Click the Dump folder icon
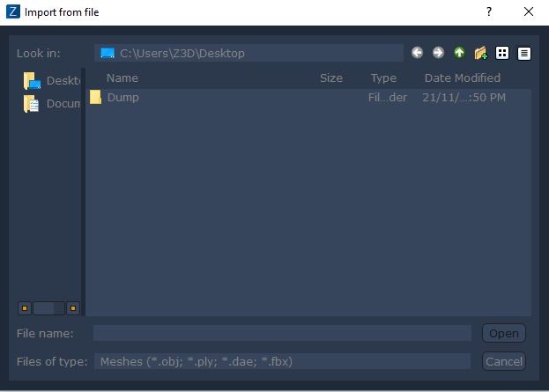The height and width of the screenshot is (392, 549). point(96,97)
